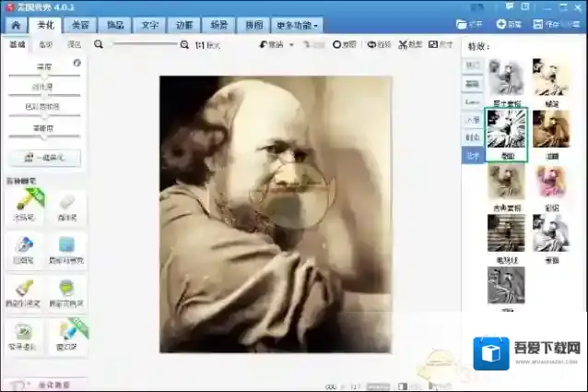Open the 美容 tab
Viewport: 588px width, 392px height.
point(80,25)
